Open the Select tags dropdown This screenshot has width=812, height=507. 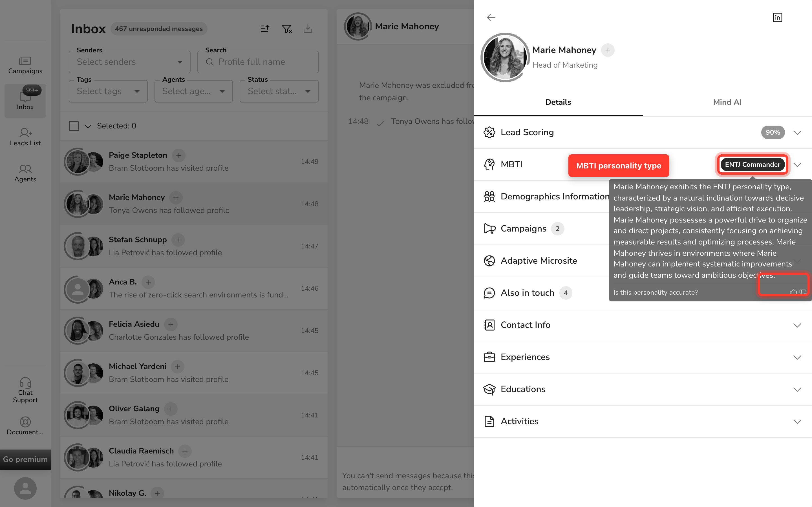pos(108,91)
